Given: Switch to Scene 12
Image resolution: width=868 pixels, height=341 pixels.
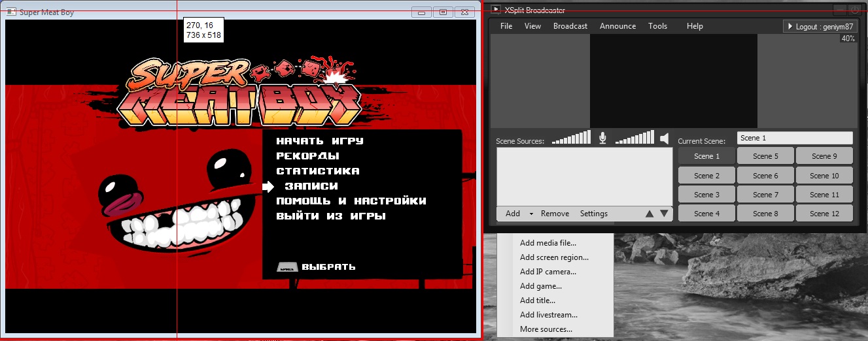Looking at the screenshot, I should [824, 214].
